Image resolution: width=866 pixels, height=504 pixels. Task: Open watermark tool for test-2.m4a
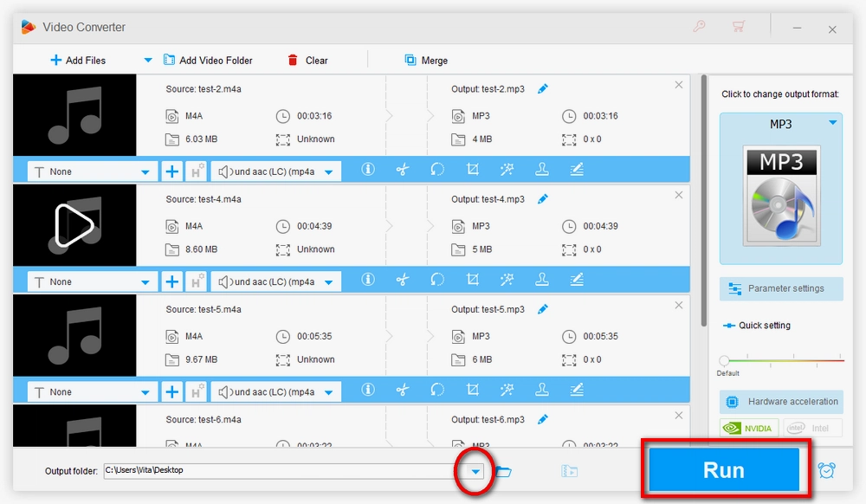(x=542, y=170)
